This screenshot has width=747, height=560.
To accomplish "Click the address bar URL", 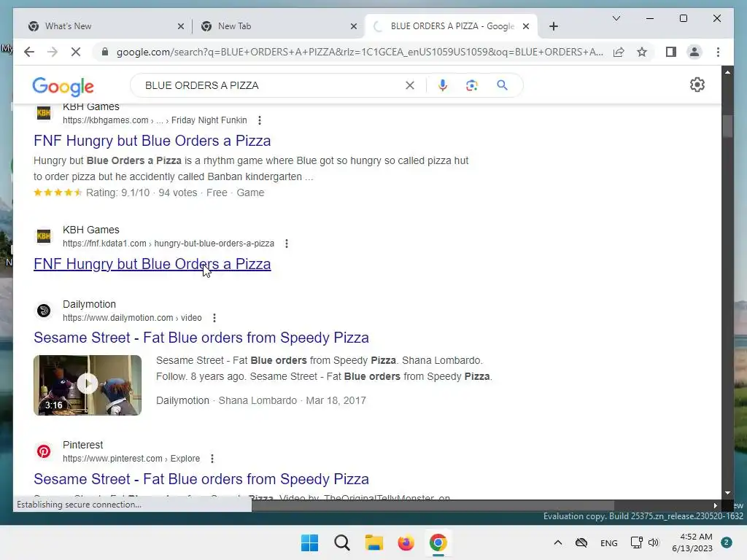I will [x=360, y=52].
